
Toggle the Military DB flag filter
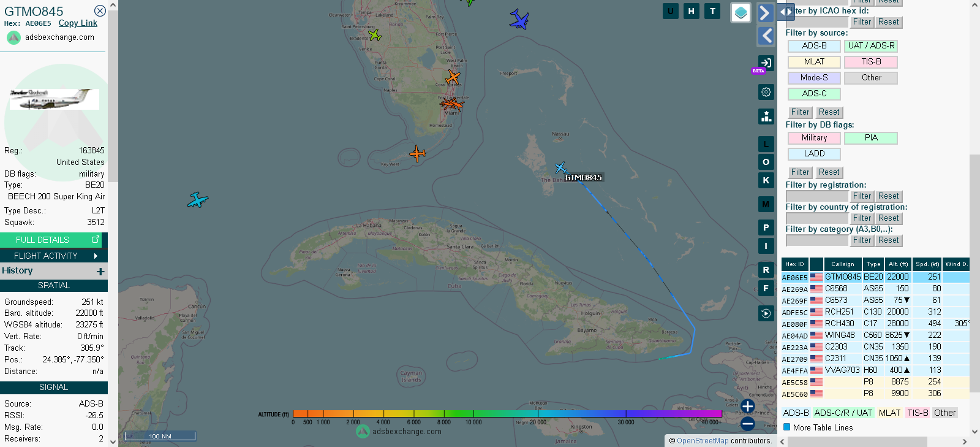click(814, 138)
